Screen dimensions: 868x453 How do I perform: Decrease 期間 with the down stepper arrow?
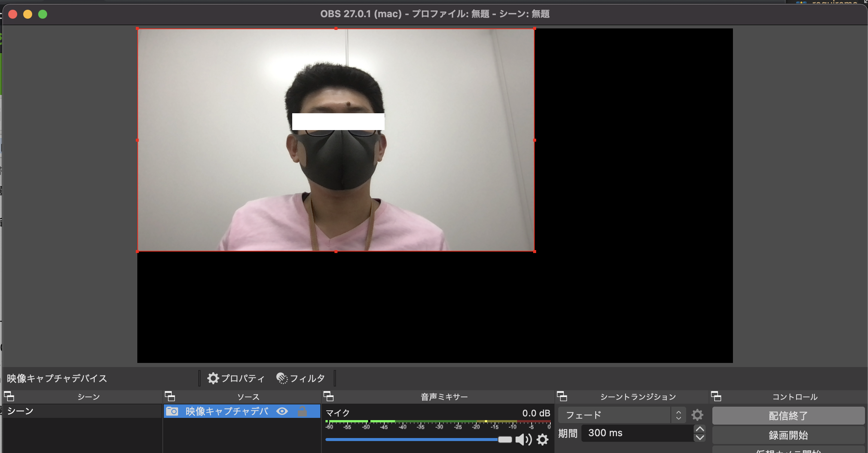[699, 438]
